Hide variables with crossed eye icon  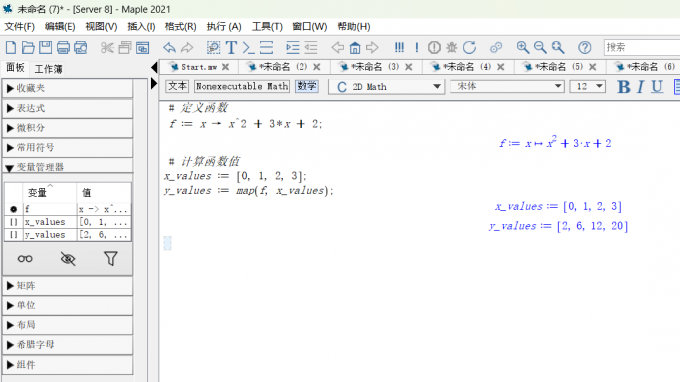[x=68, y=259]
